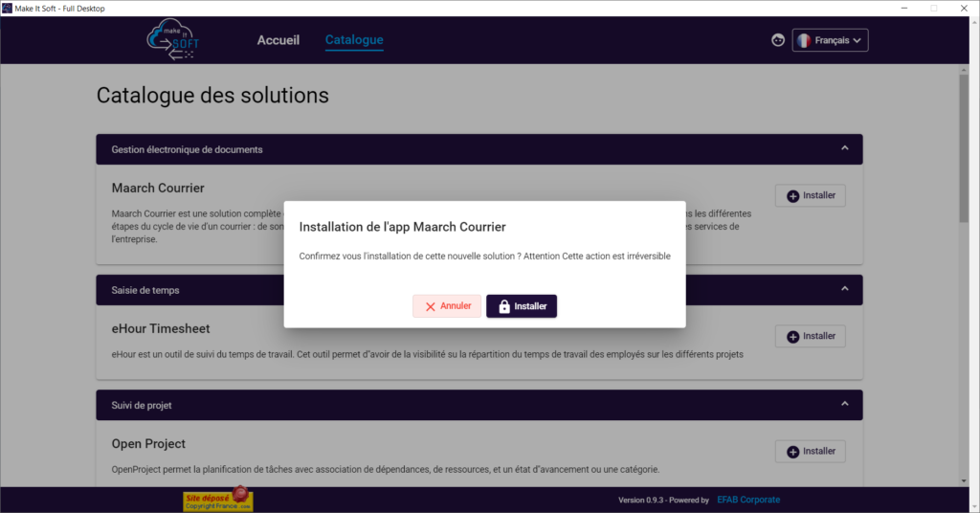
Task: Install the eHour Timesheet solution
Action: tap(811, 336)
